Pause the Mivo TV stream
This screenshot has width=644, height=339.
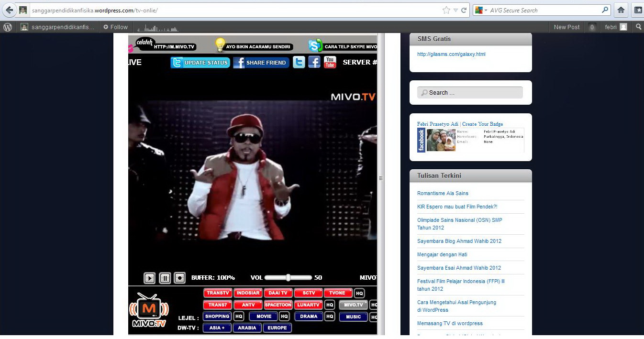(x=165, y=278)
